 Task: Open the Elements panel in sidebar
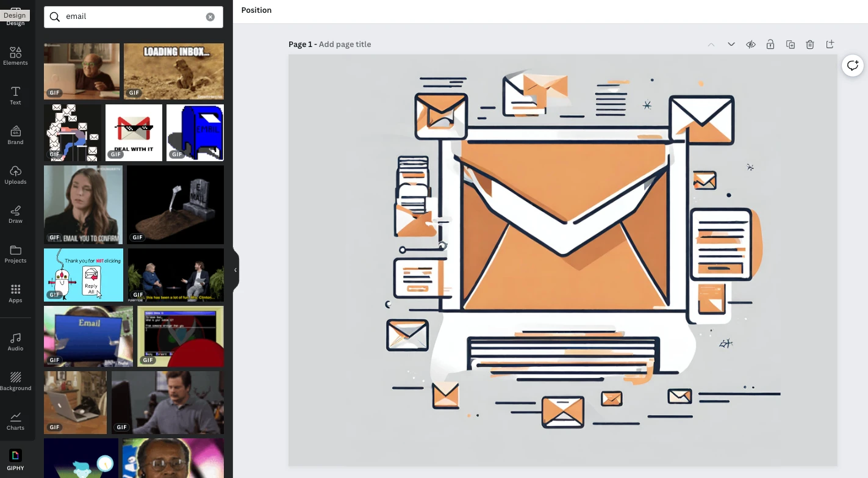(x=15, y=56)
